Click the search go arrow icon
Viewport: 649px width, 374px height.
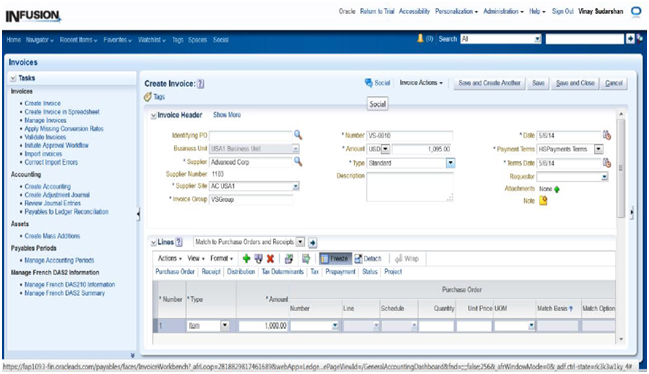tap(630, 39)
